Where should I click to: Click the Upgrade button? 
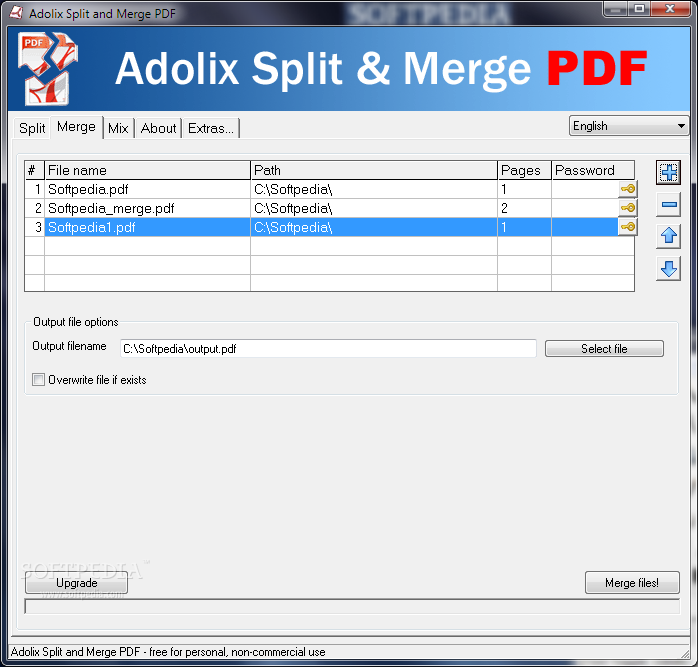(x=77, y=583)
